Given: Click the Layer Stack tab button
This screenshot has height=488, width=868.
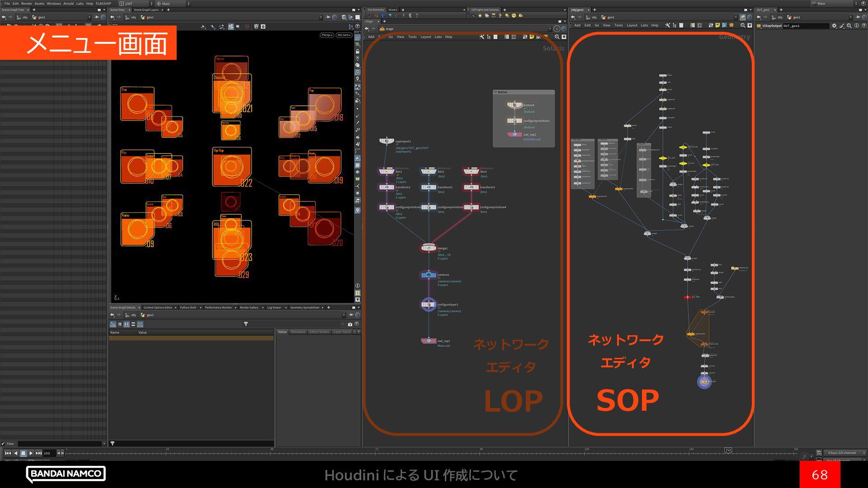Looking at the screenshot, I should [342, 332].
